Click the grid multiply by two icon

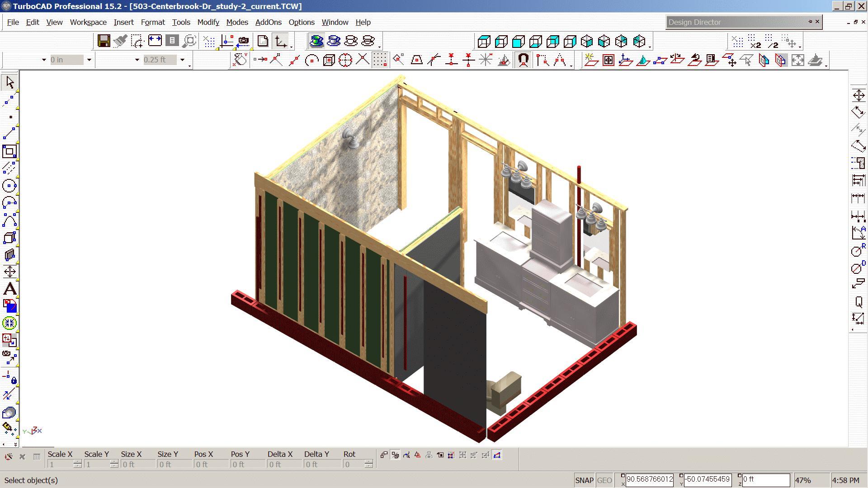(754, 42)
